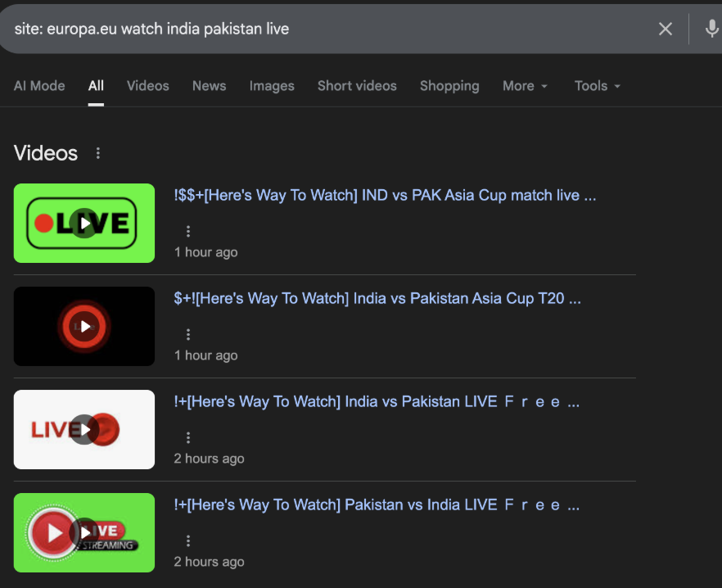The height and width of the screenshot is (588, 722).
Task: Open the IND vs PAK Asia Cup match link
Action: click(385, 195)
